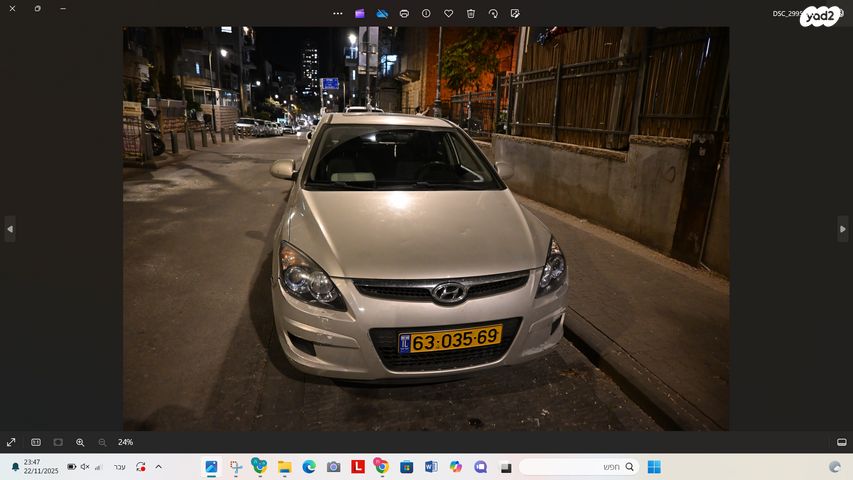The image size is (853, 480).
Task: Click the taskbar search field
Action: 579,467
